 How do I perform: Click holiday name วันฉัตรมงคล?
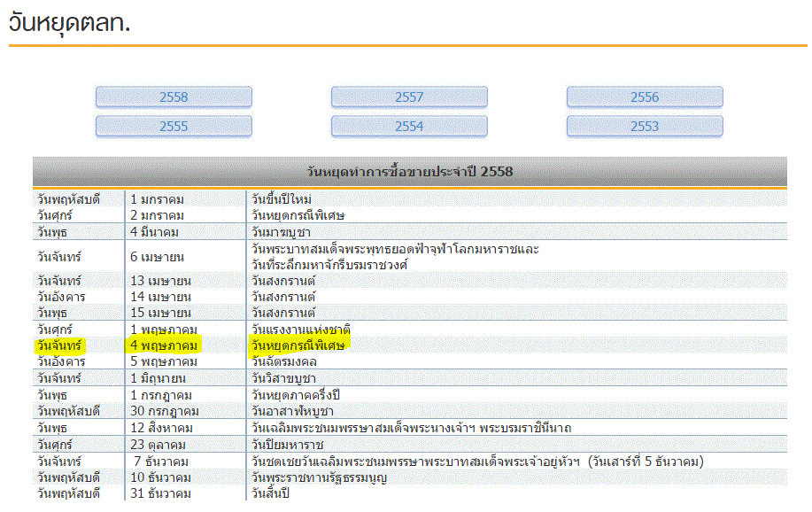coord(283,361)
